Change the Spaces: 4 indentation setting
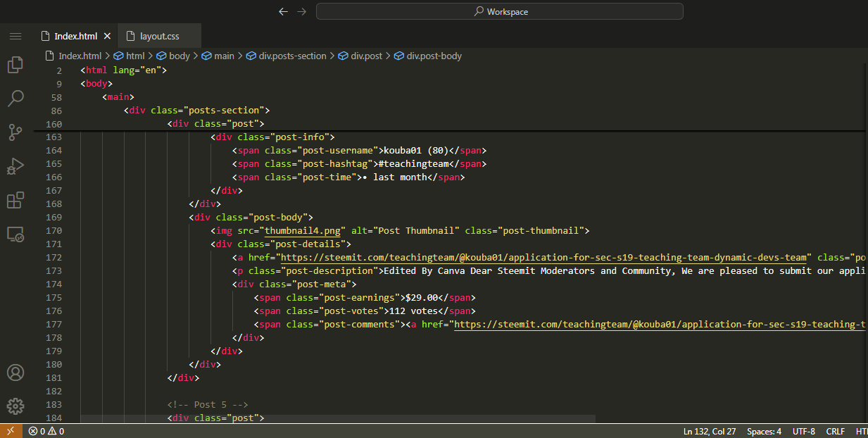The height and width of the screenshot is (438, 868). tap(764, 431)
